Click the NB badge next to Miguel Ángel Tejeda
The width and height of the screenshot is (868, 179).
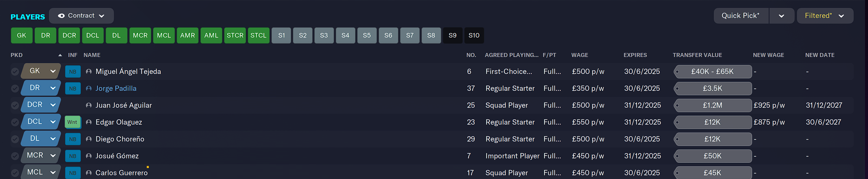click(x=73, y=72)
